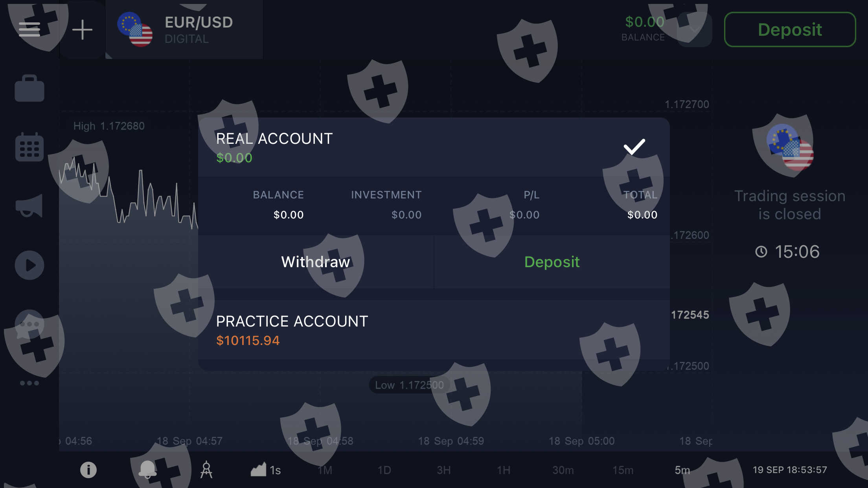Click the Withdraw button
This screenshot has width=868, height=488.
[x=316, y=262]
